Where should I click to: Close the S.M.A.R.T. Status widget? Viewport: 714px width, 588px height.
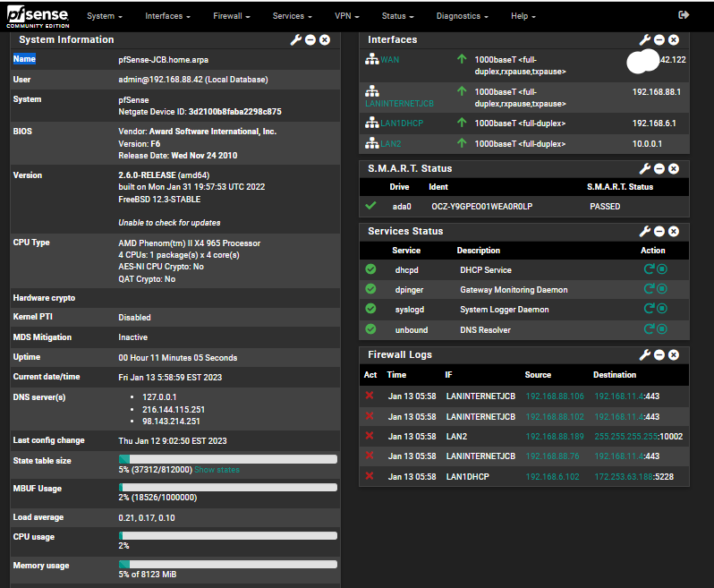pyautogui.click(x=674, y=169)
